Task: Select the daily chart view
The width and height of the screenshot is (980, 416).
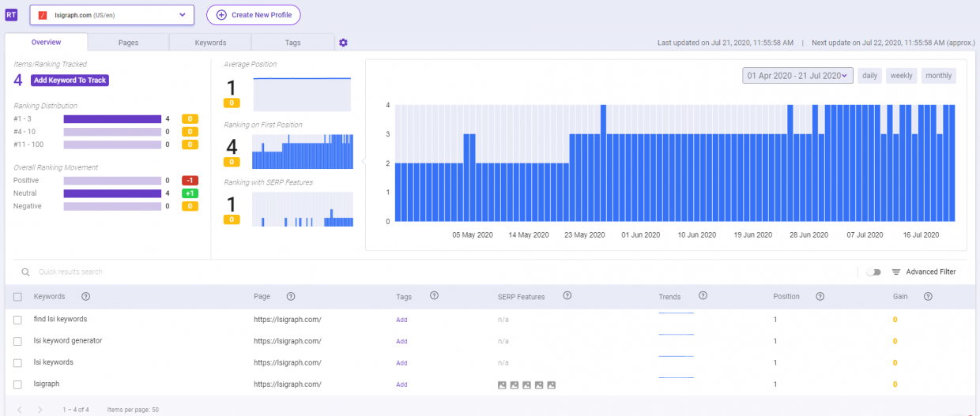Action: (869, 76)
